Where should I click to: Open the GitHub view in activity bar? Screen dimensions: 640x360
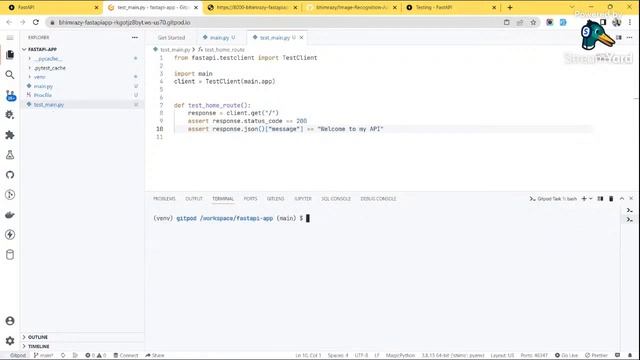[10, 175]
